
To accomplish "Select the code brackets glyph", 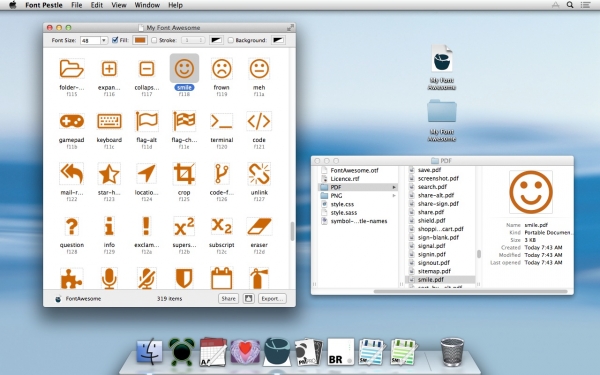I will tap(259, 121).
